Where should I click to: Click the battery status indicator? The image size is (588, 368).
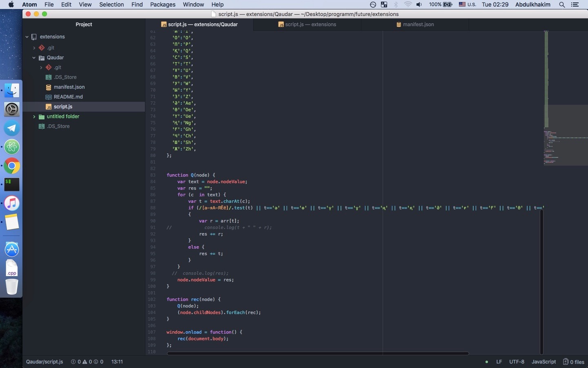[441, 4]
